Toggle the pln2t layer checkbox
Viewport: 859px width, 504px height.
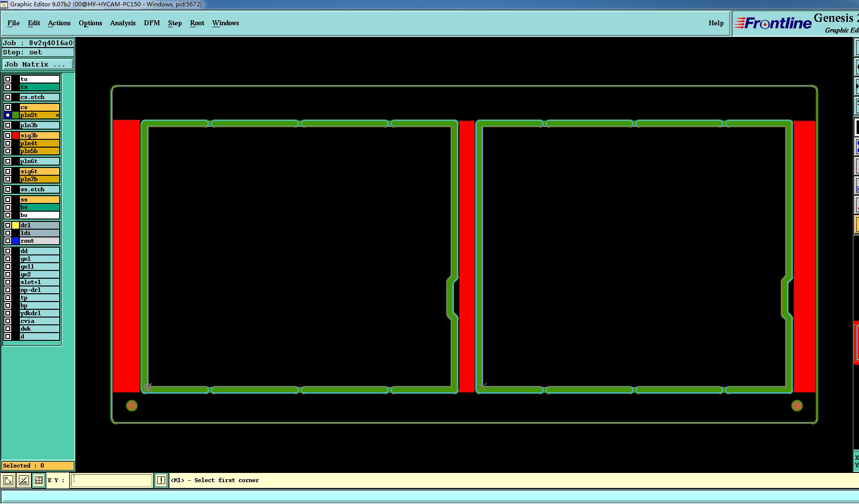point(8,115)
